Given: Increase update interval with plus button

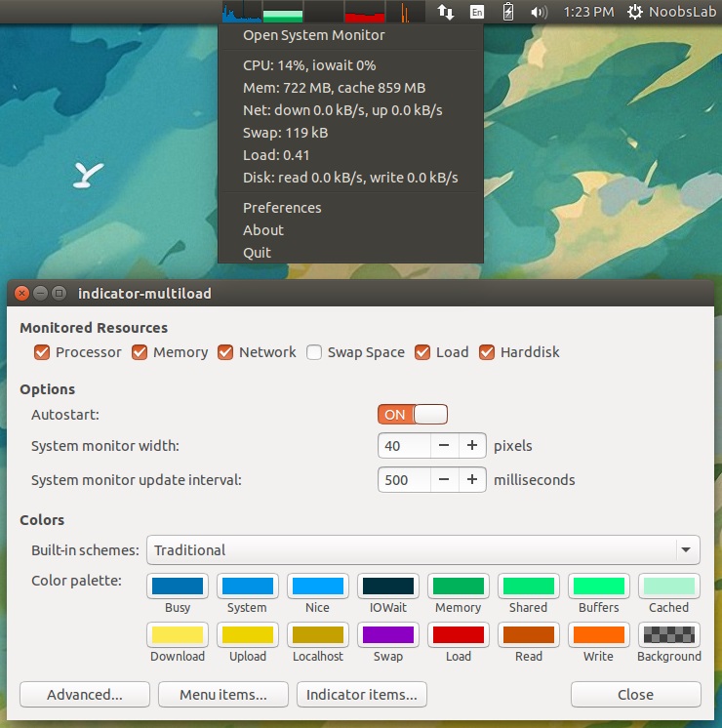Looking at the screenshot, I should pyautogui.click(x=472, y=479).
